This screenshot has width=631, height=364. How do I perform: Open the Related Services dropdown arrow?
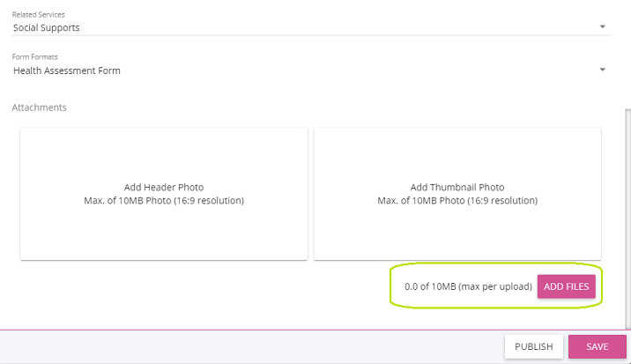point(603,26)
